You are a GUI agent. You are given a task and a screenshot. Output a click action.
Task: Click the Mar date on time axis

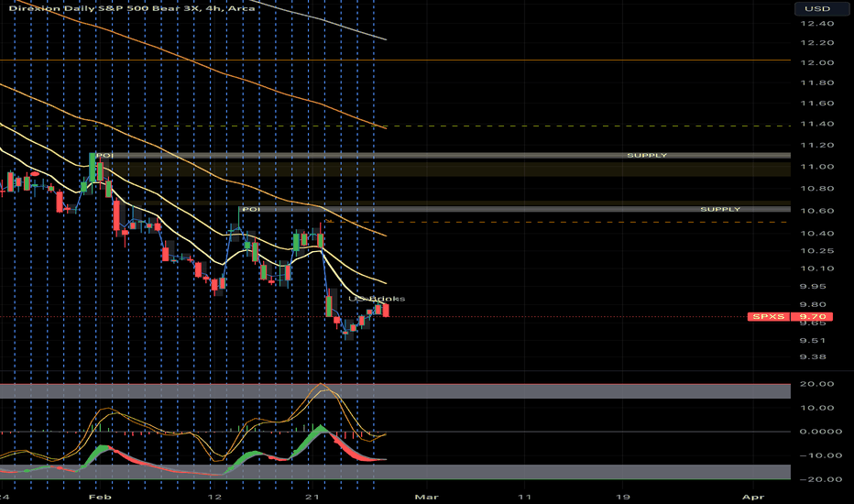[x=426, y=497]
